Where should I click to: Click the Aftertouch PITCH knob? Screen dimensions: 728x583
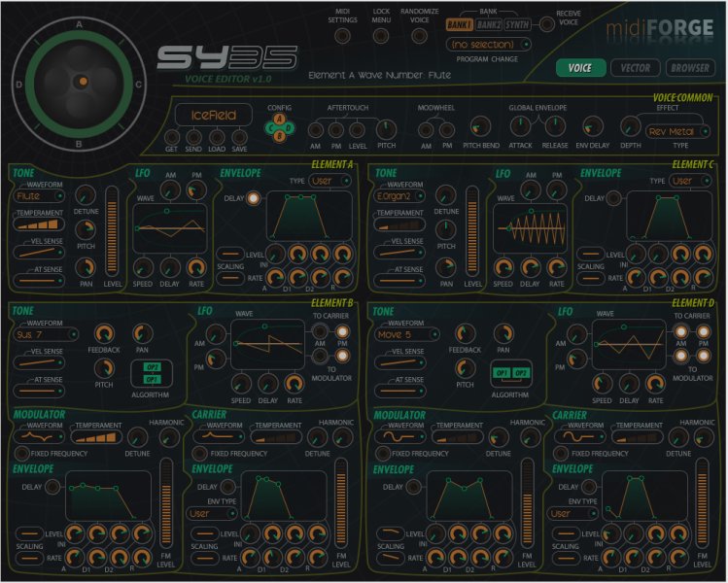click(386, 129)
